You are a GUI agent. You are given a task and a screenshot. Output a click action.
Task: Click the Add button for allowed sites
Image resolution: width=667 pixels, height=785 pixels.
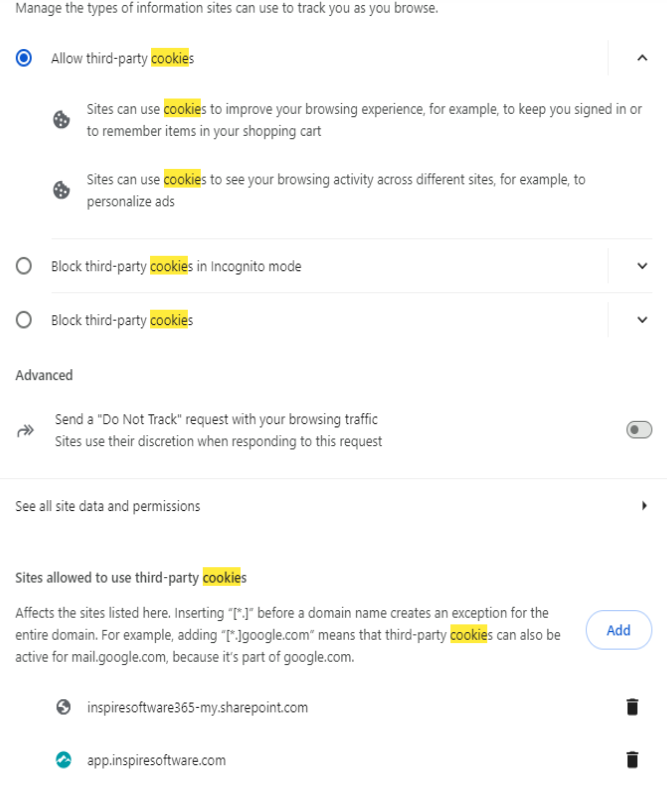pos(619,630)
